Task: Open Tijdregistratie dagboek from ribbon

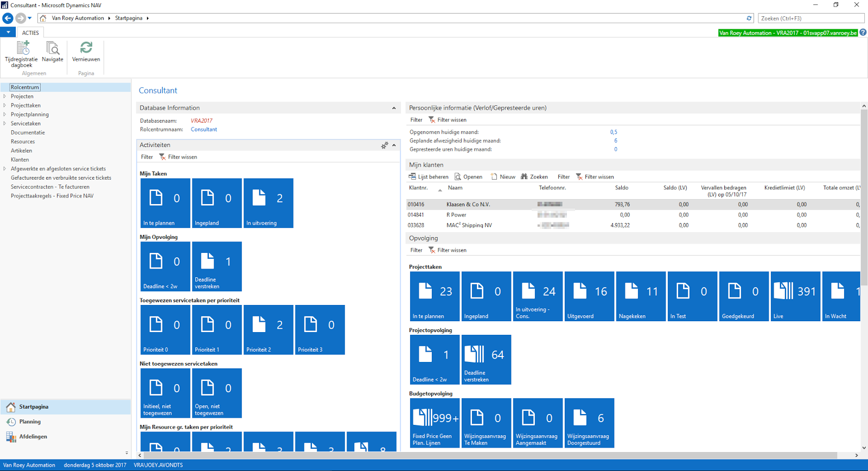Action: (22, 54)
